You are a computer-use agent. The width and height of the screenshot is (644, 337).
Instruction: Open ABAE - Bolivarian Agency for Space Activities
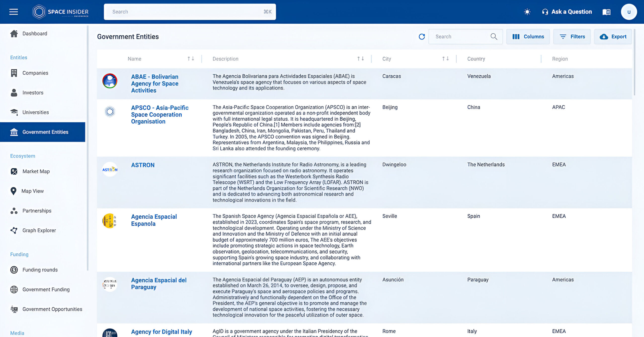point(155,83)
